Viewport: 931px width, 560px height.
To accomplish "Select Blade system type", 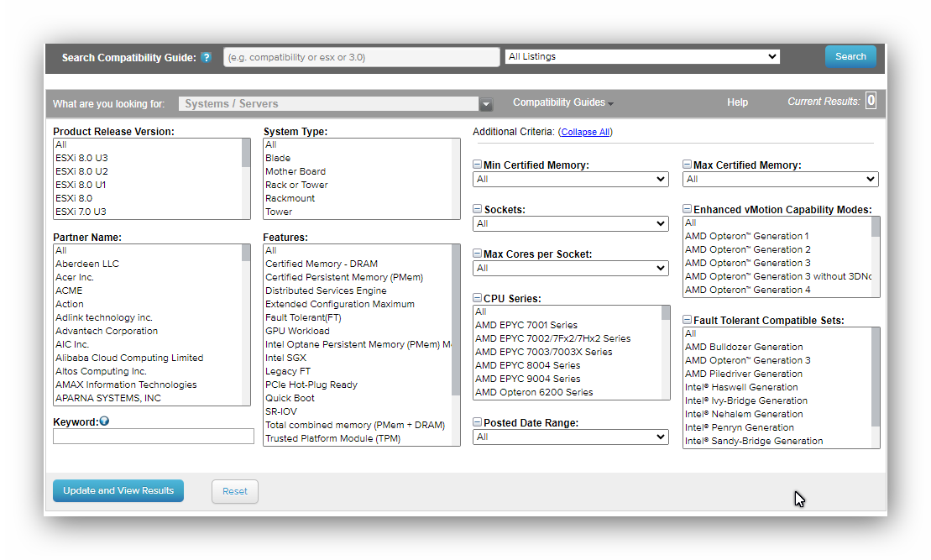I will (278, 158).
